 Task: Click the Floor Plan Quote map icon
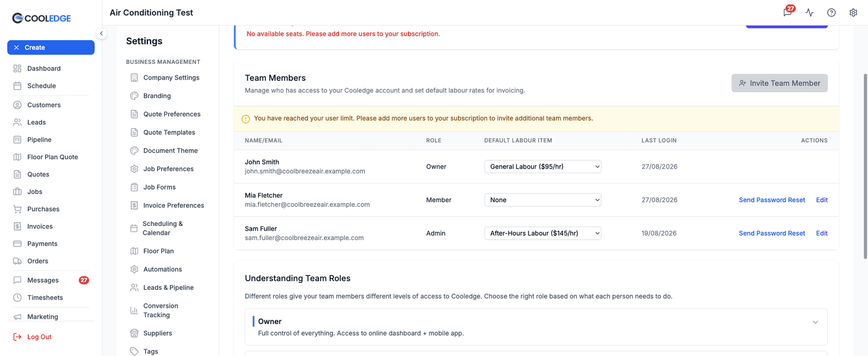tap(17, 157)
